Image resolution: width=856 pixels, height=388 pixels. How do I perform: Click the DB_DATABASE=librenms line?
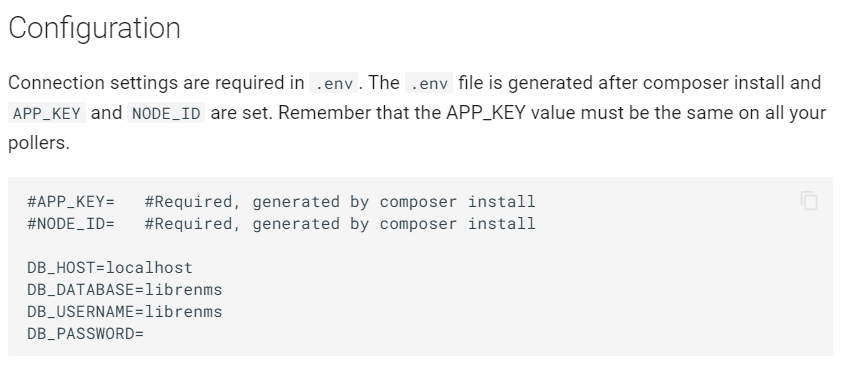click(124, 289)
